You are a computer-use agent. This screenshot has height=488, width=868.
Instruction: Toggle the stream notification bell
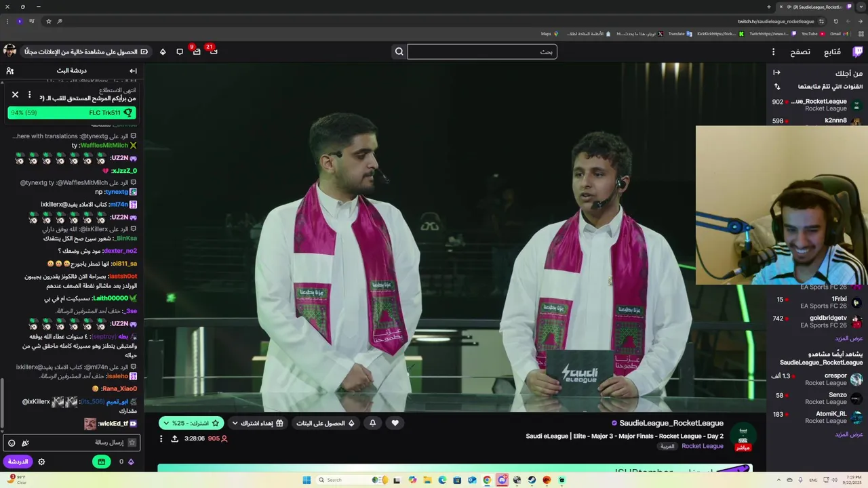click(x=372, y=423)
